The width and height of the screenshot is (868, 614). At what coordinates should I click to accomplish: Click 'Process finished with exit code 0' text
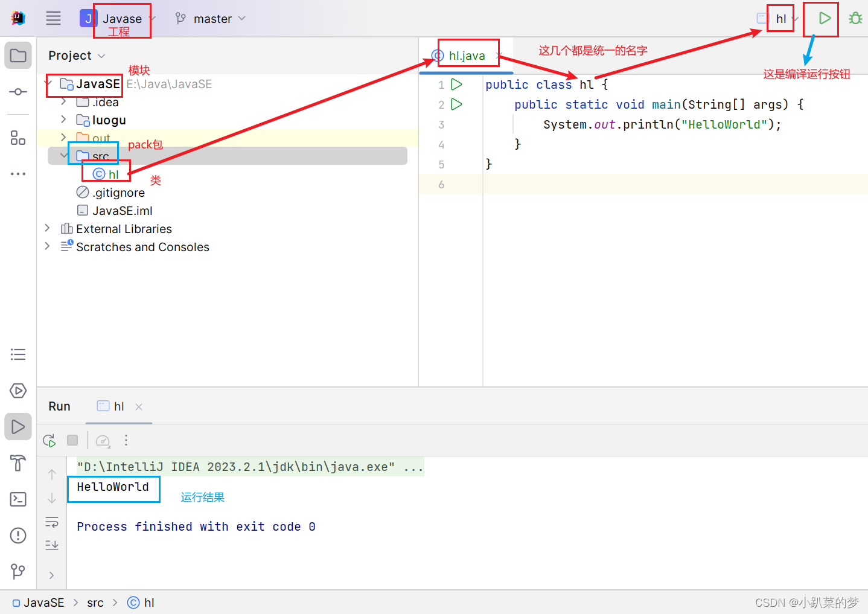196,526
